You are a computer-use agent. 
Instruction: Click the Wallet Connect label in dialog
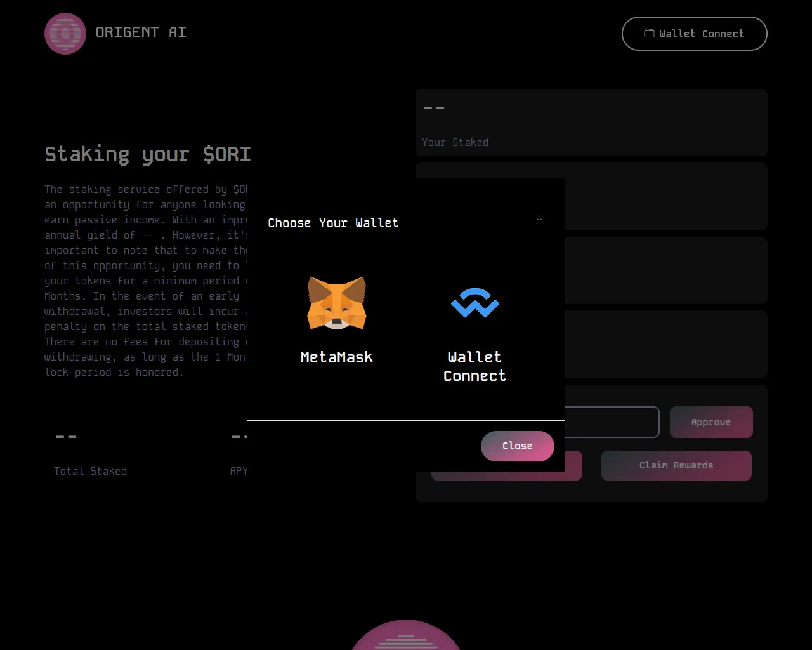tap(475, 366)
